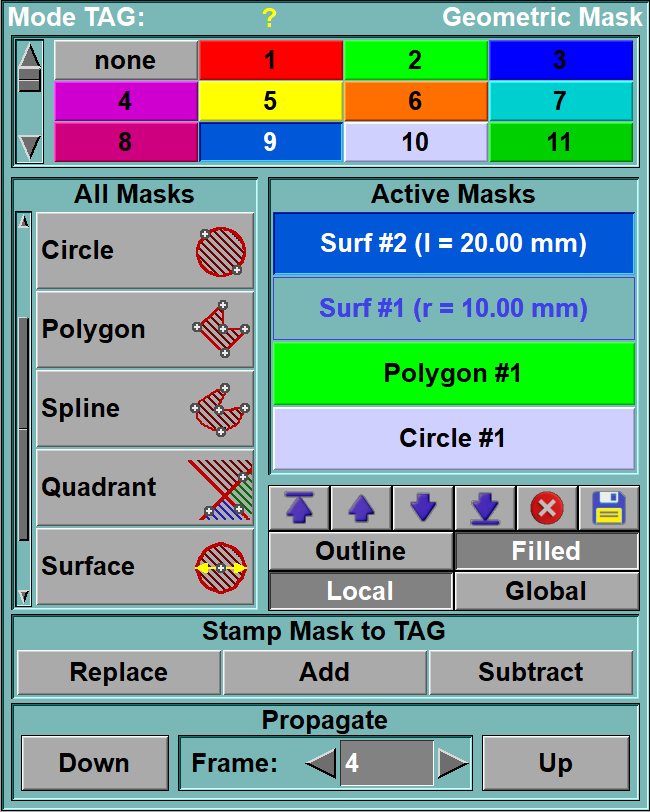Screen dimensions: 650x812
Task: Move selected mask to bottom of list
Action: [x=485, y=508]
